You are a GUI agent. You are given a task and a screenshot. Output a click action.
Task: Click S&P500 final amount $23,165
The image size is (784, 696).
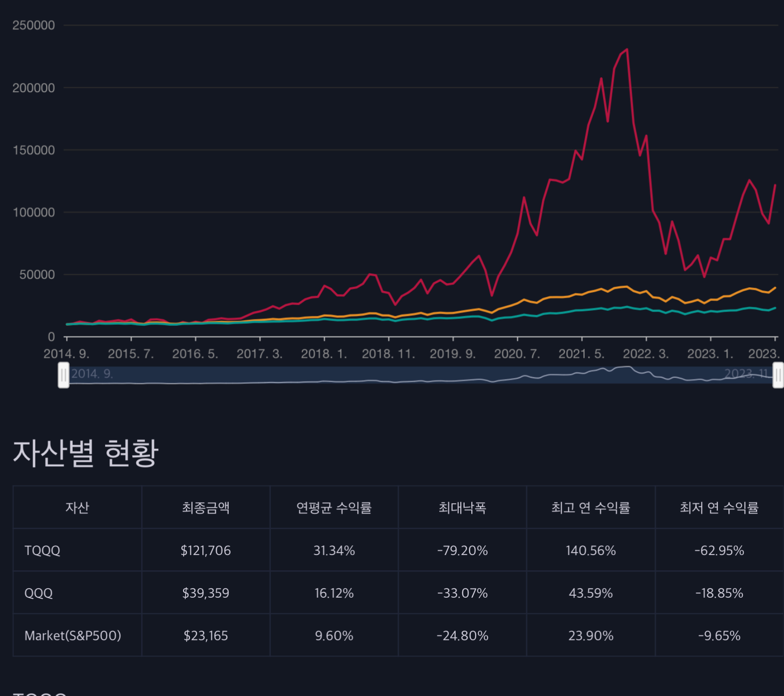coord(206,636)
